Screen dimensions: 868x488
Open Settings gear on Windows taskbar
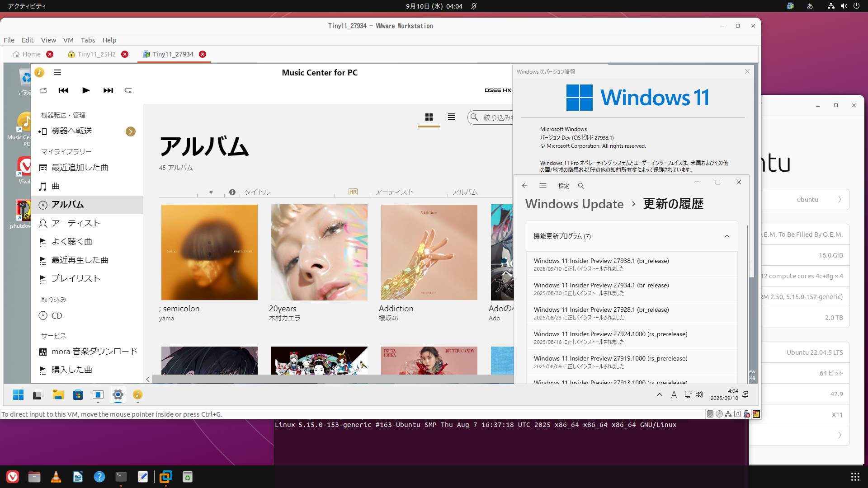click(118, 395)
